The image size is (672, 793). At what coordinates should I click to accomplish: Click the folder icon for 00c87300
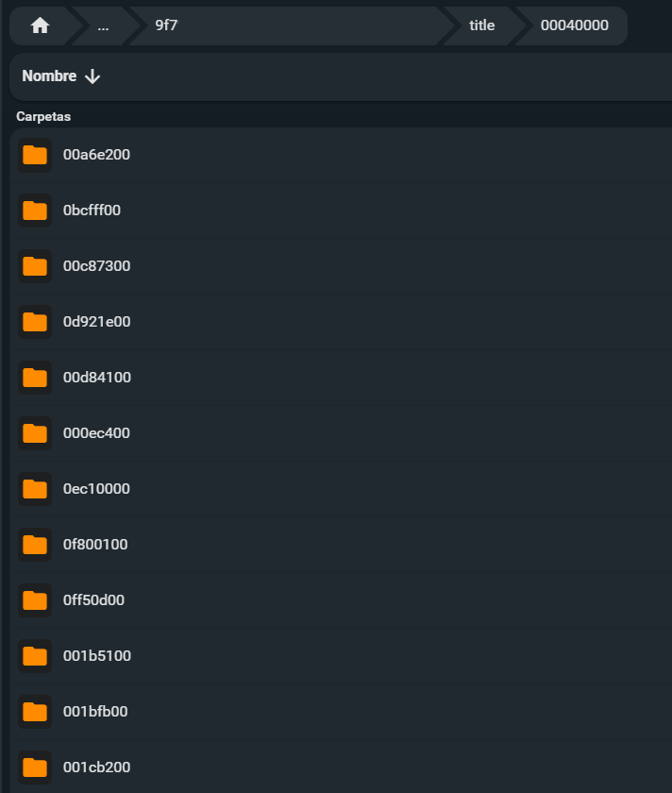(35, 266)
